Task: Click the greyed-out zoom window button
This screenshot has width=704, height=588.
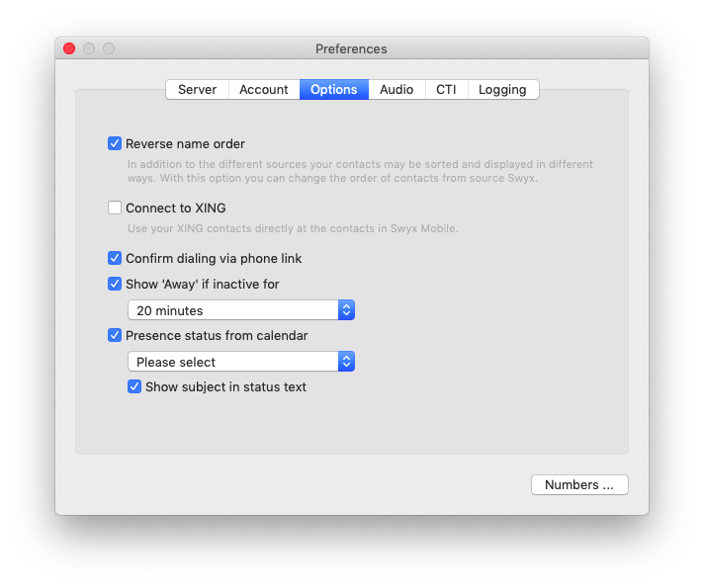Action: pos(109,49)
